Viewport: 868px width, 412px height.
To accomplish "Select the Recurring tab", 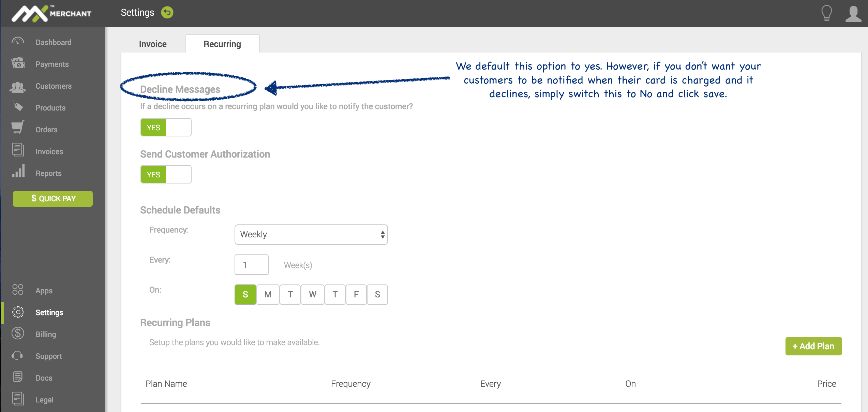I will pyautogui.click(x=222, y=44).
